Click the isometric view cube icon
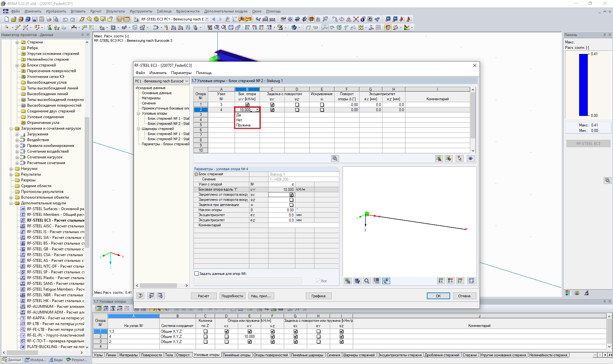The image size is (613, 364). coord(471,281)
